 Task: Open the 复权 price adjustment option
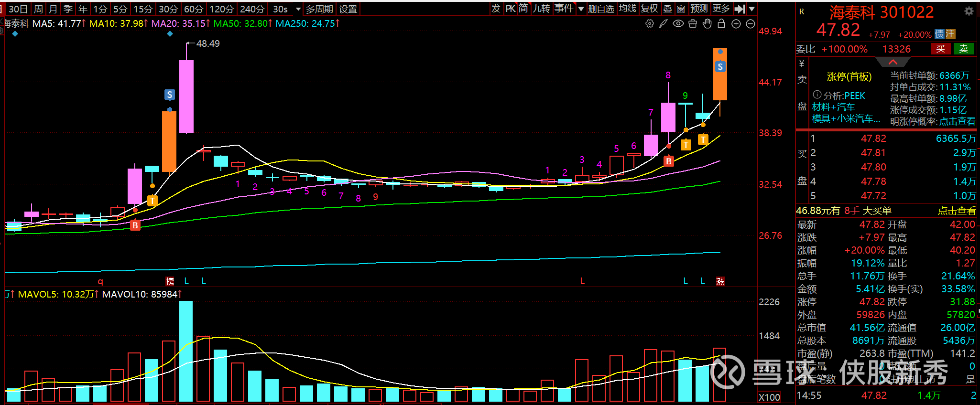pos(650,9)
